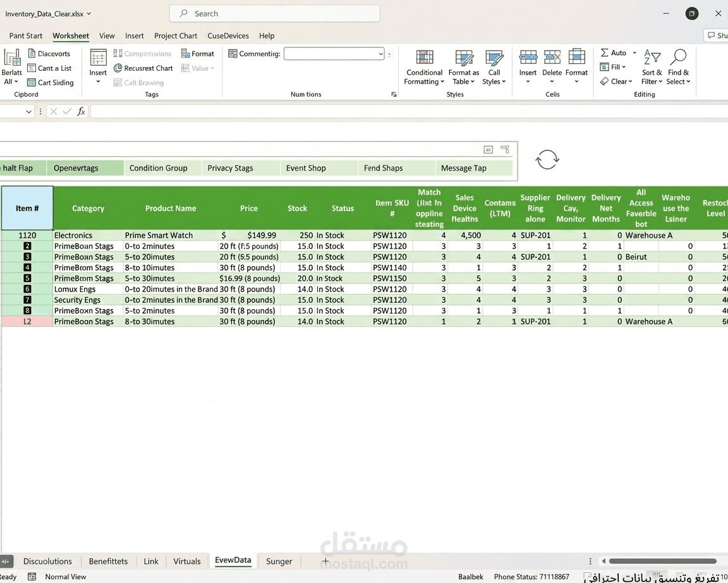Click the horizontal scrollbar thumb
Image resolution: width=728 pixels, height=583 pixels.
[x=662, y=561]
